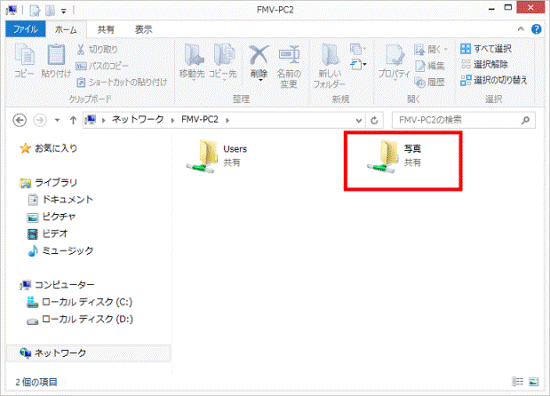Screen dimensions: 550x396
Task: Open the Move to (移動先) menu
Action: point(192,61)
